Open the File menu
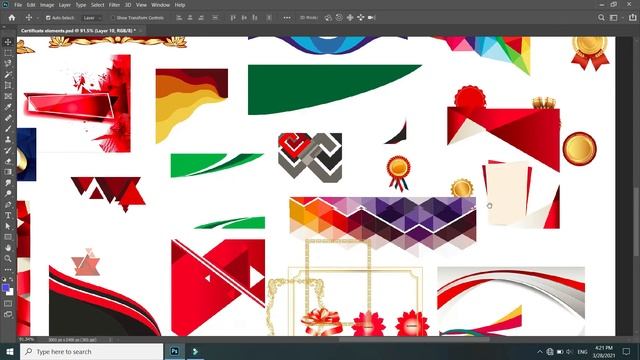This screenshot has height=360, width=640. pyautogui.click(x=18, y=5)
